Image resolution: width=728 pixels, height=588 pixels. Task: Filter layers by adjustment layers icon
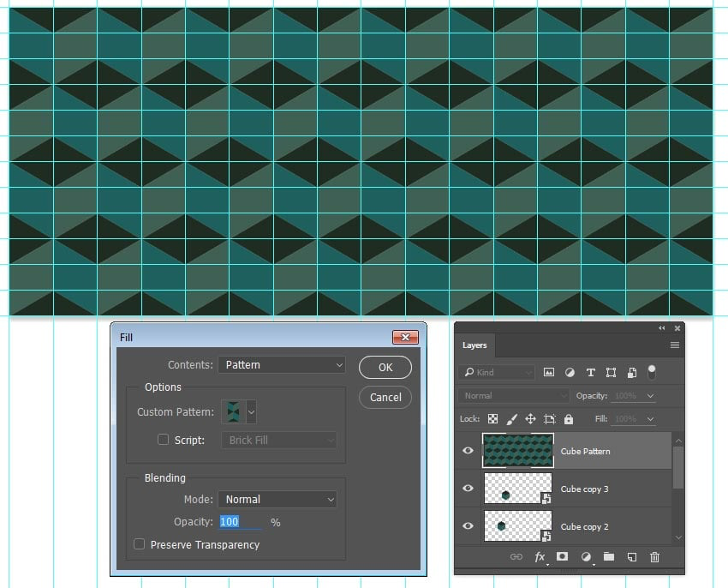click(570, 372)
